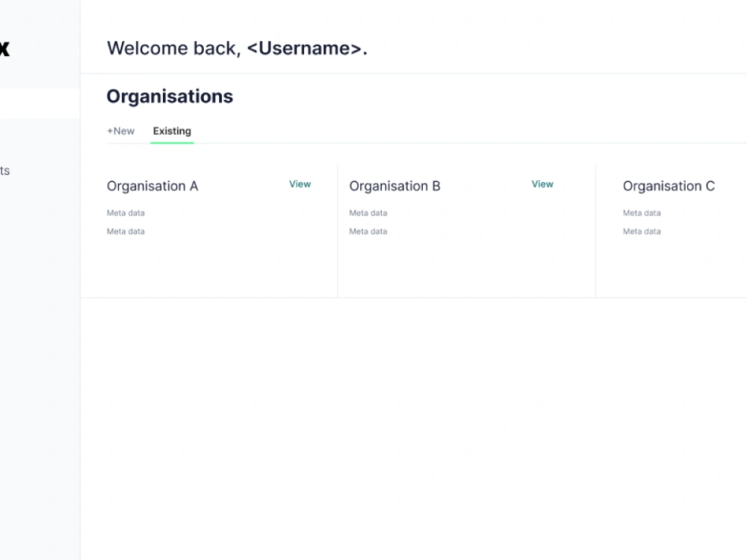Click first Meta data line under Organisation B
Screen dimensions: 747x560
click(368, 213)
